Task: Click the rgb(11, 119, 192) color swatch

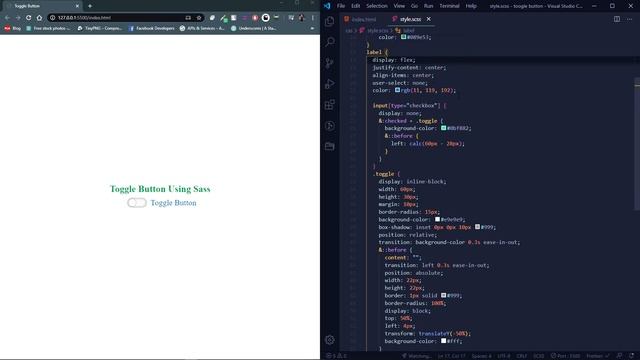Action: [x=397, y=90]
